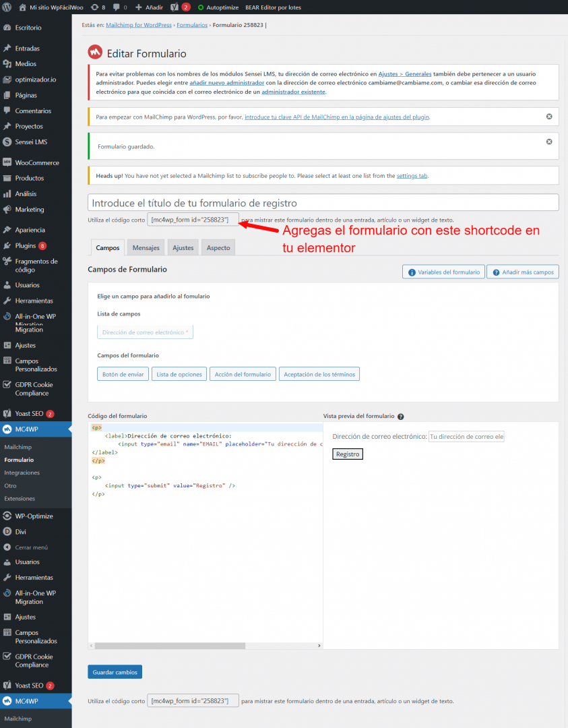Open BEAR Editor por lotes in admin bar

tap(273, 7)
